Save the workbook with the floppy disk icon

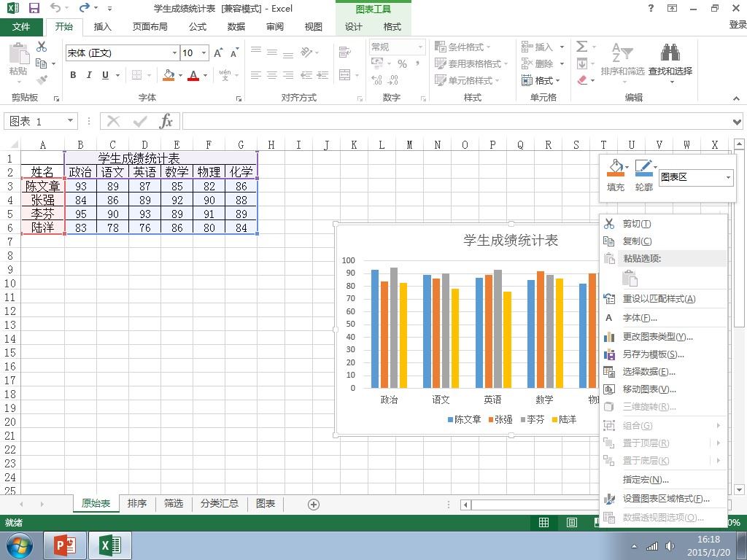pos(34,8)
